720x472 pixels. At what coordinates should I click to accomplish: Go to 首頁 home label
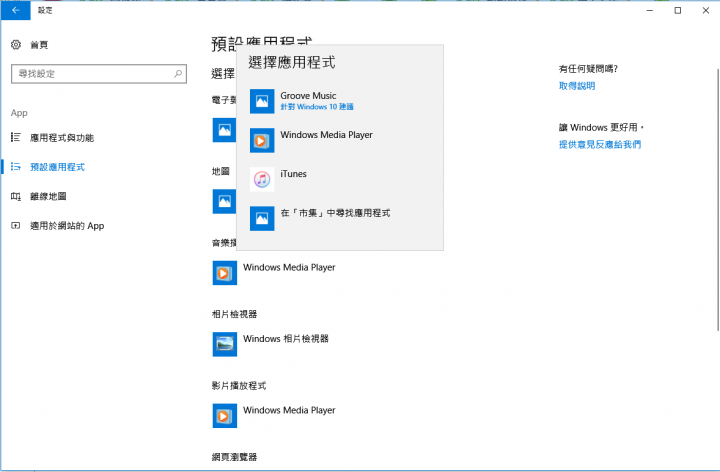click(39, 45)
